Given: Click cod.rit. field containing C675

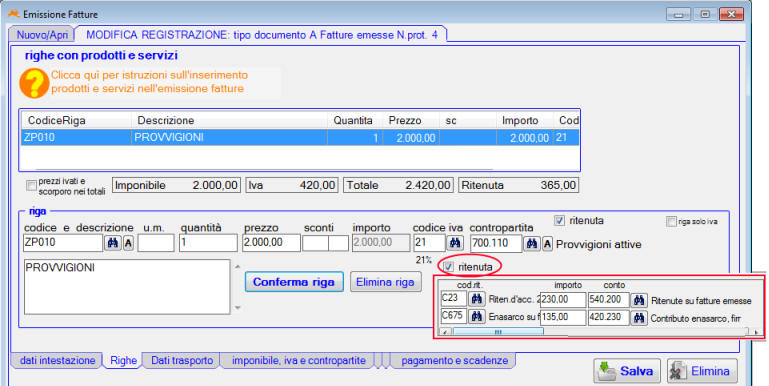Looking at the screenshot, I should [453, 316].
